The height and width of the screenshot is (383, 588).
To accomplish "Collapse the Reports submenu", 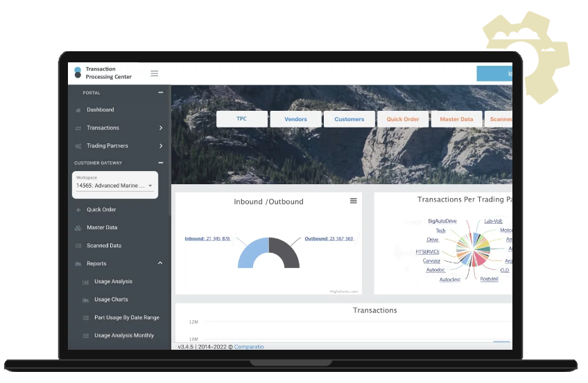I will click(161, 264).
